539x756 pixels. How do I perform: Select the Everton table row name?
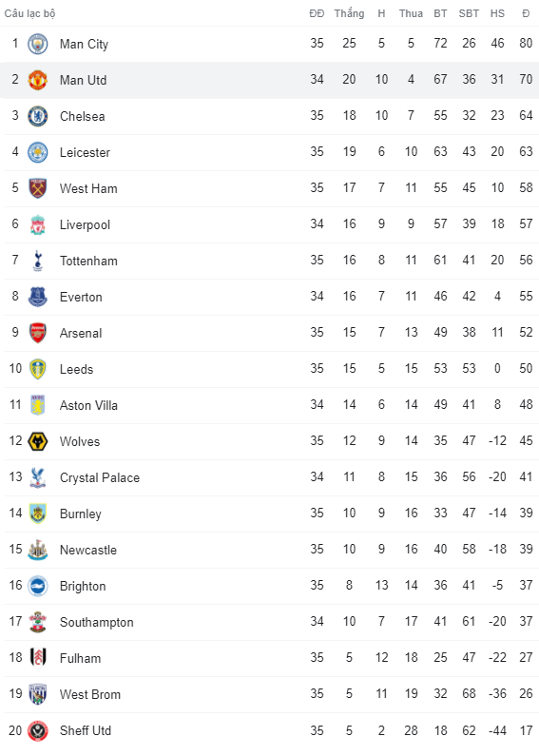point(81,297)
